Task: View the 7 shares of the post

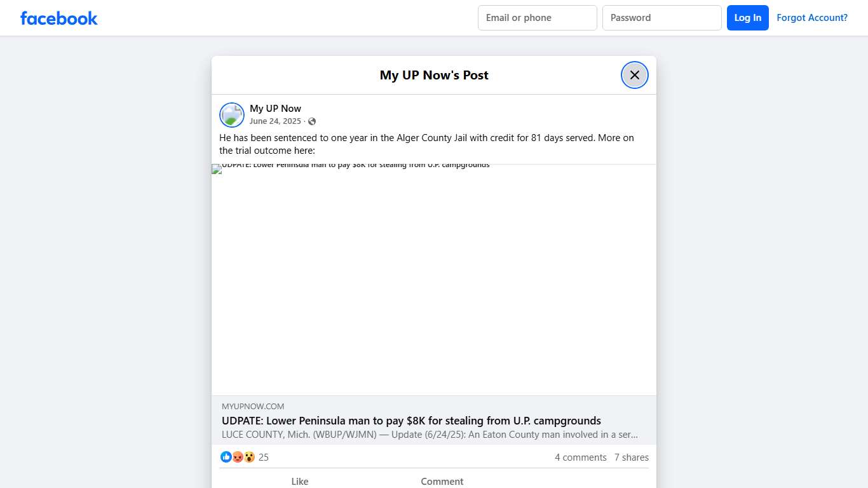Action: tap(631, 457)
